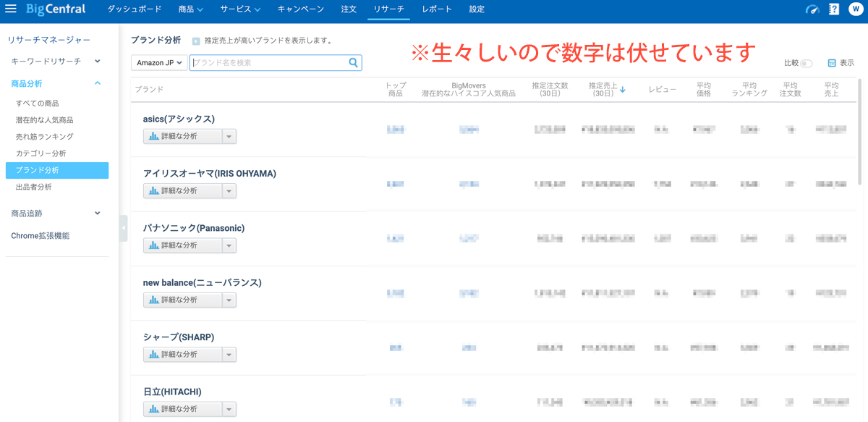The height and width of the screenshot is (422, 868).
Task: Click the asics(アシックス) brand name
Action: [x=179, y=119]
